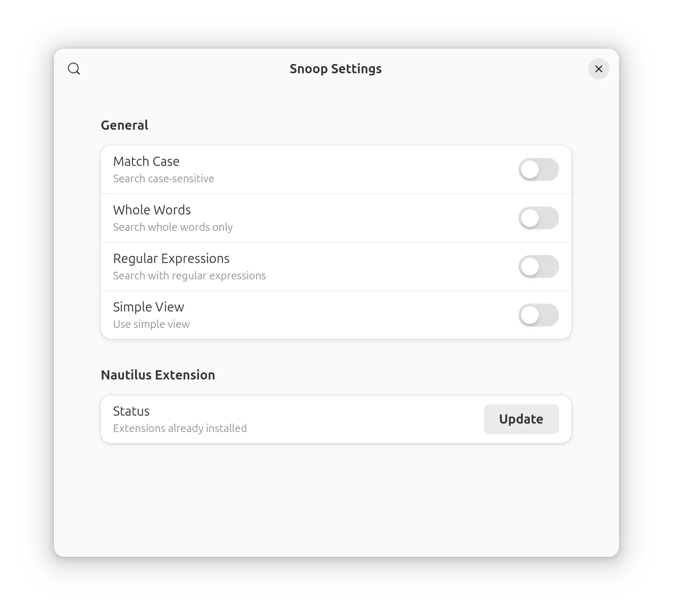Select the Match Case row label
The height and width of the screenshot is (616, 673).
146,162
